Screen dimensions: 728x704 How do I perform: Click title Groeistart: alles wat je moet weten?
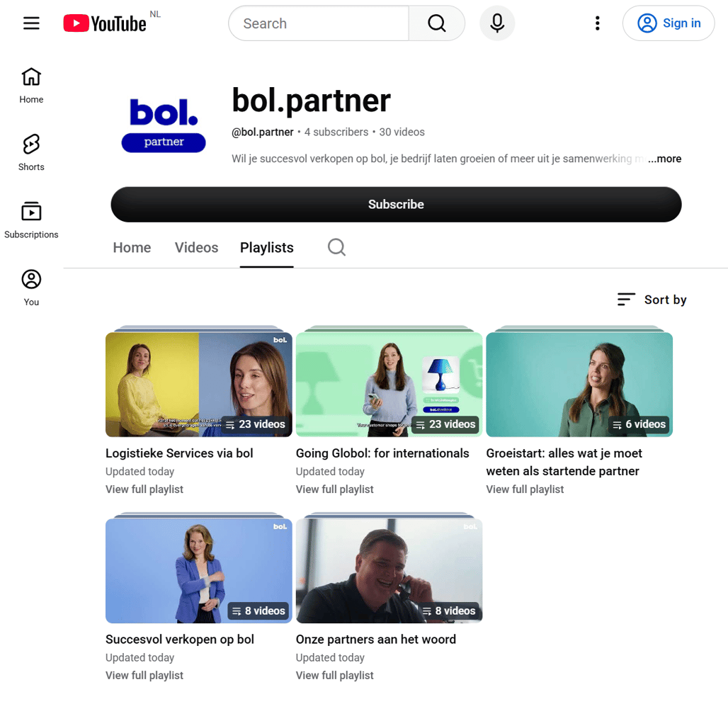[564, 462]
